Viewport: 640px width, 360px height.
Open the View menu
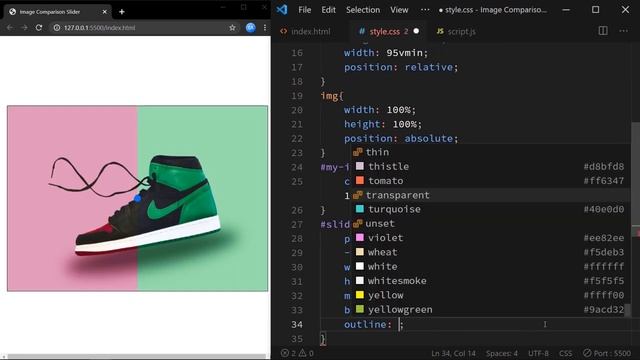click(399, 10)
